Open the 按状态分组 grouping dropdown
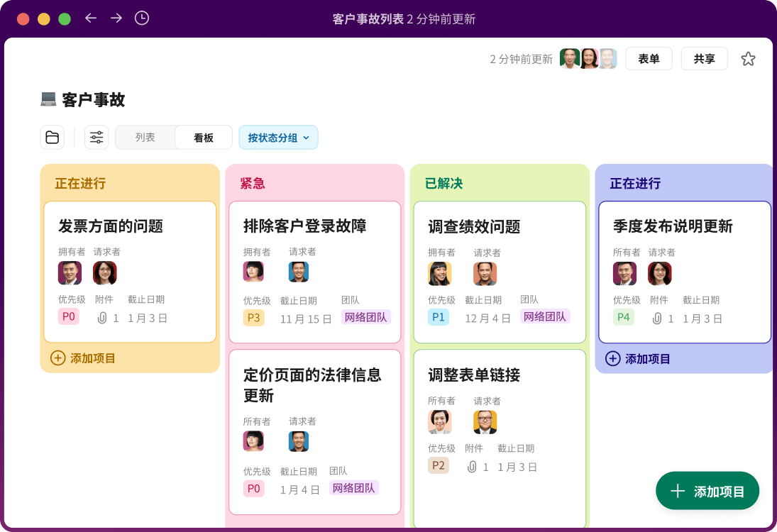Viewport: 777px width, 532px height. pyautogui.click(x=278, y=137)
